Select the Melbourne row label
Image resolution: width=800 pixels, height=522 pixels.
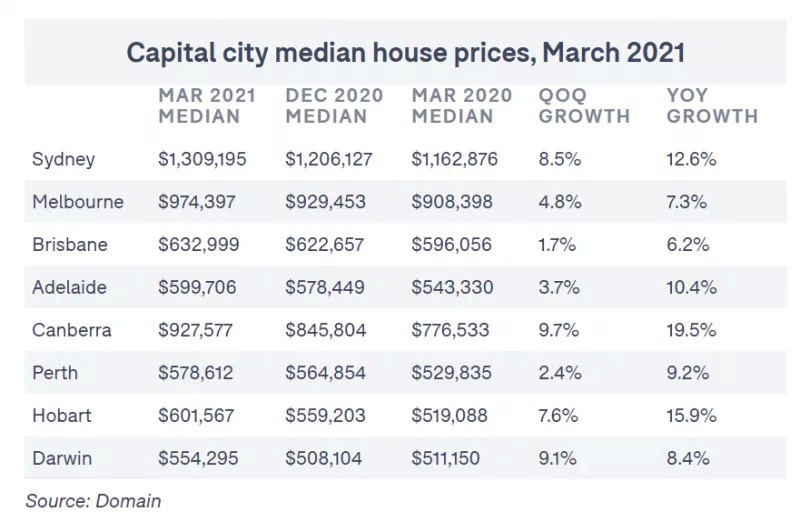[78, 202]
